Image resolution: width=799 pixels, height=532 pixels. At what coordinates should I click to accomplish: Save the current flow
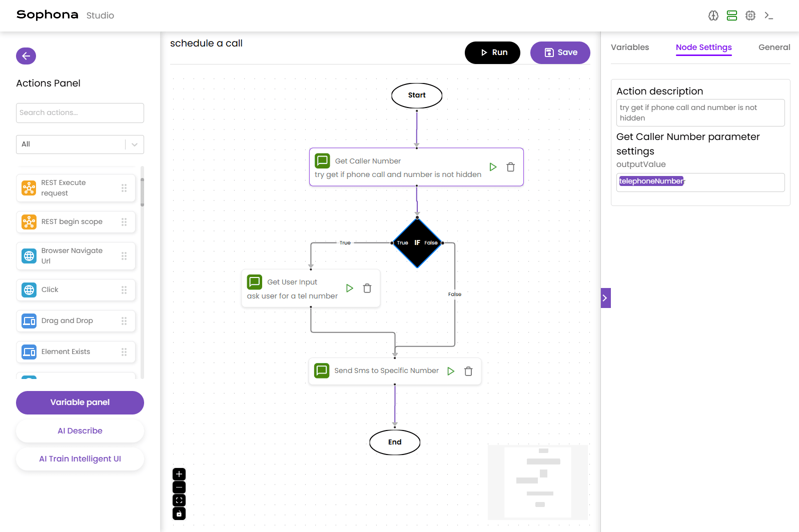click(x=560, y=52)
